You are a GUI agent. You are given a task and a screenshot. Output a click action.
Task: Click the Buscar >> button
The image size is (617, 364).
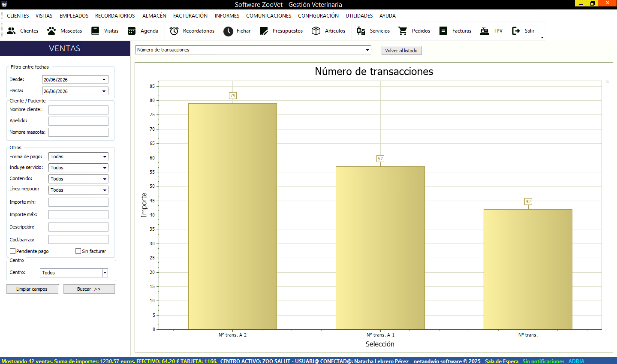coord(89,289)
